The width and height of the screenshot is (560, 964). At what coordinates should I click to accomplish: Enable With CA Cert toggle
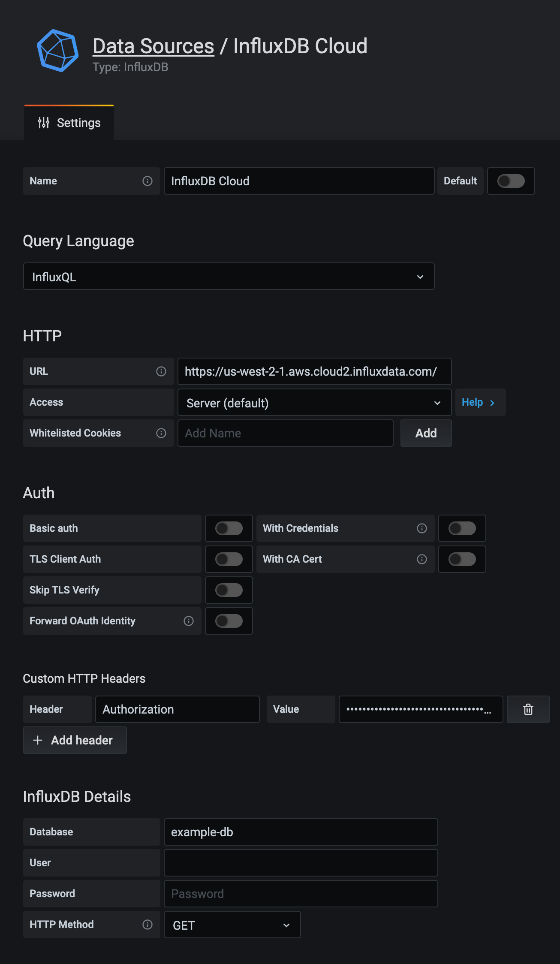[462, 559]
